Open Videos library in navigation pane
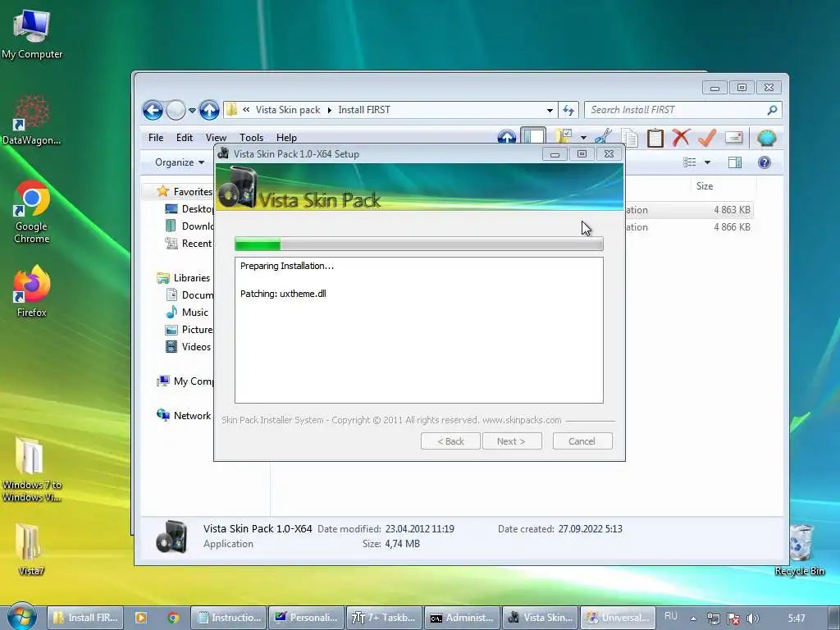 click(x=188, y=347)
